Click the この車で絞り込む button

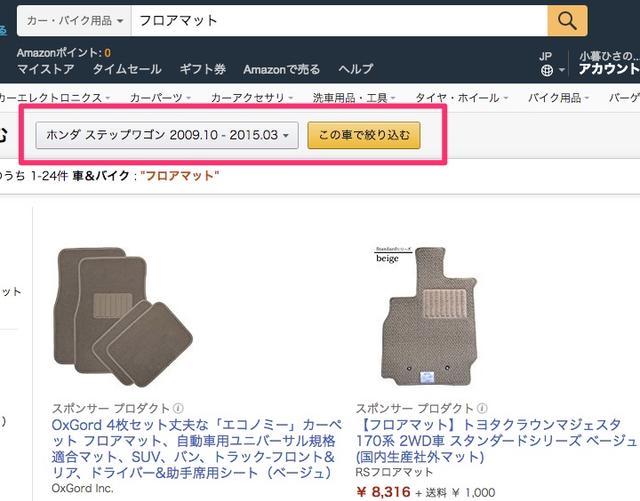(x=364, y=135)
